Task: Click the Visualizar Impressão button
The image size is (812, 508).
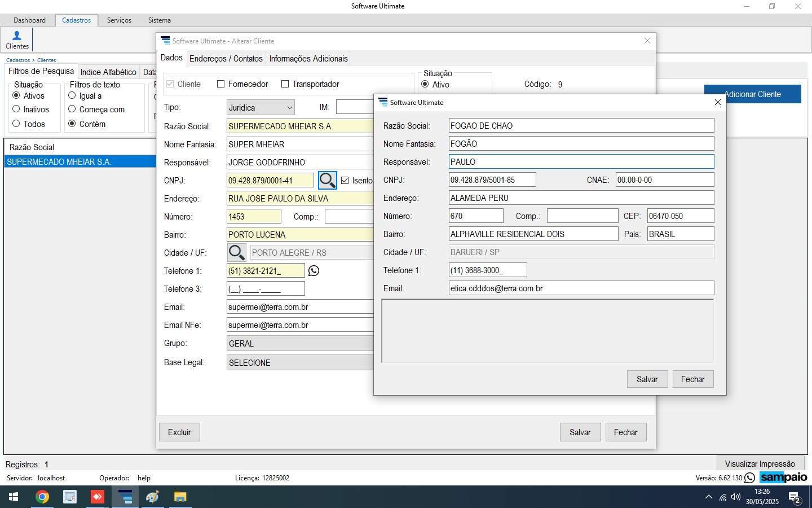Action: 760,464
